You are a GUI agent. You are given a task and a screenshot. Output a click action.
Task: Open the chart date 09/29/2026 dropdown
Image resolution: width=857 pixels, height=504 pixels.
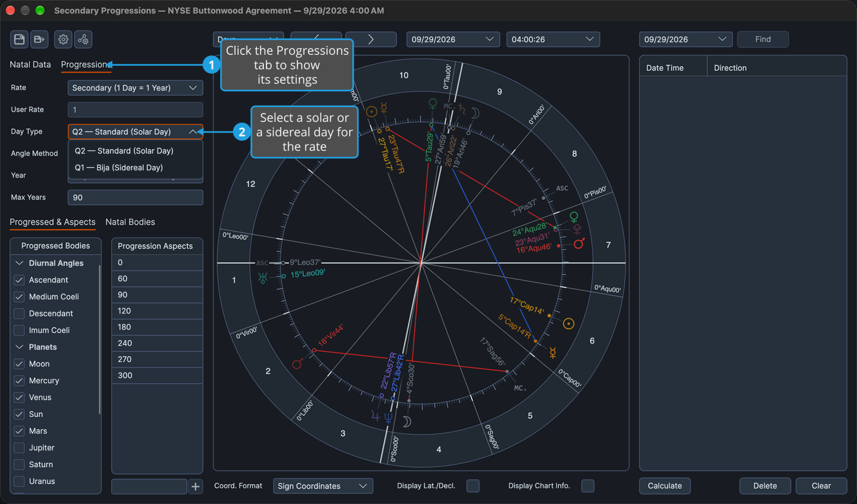pos(453,39)
